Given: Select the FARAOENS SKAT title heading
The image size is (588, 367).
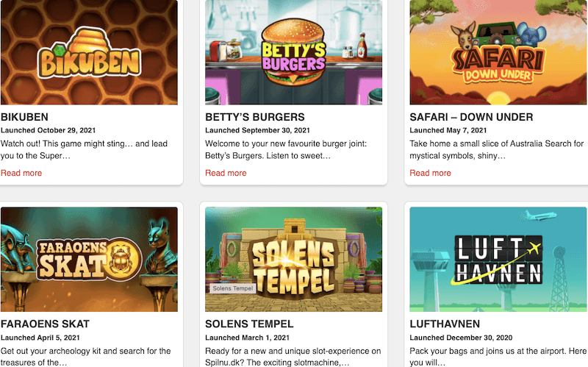Looking at the screenshot, I should tap(45, 324).
